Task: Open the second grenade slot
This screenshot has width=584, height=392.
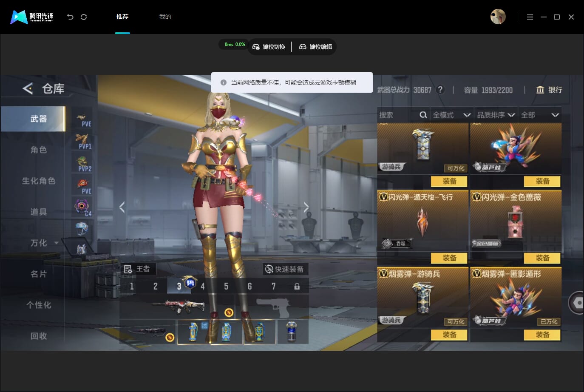Action: click(x=227, y=332)
